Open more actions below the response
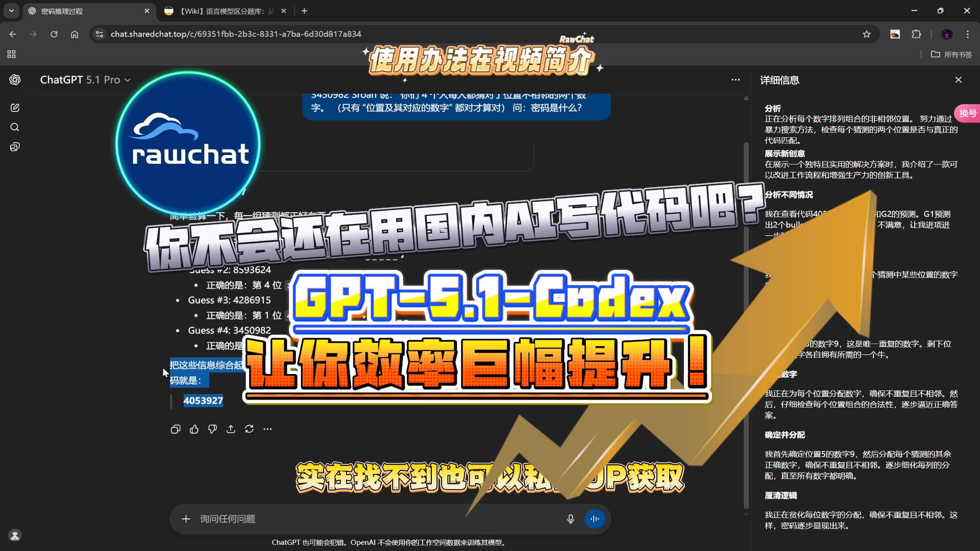This screenshot has height=551, width=980. point(267,429)
